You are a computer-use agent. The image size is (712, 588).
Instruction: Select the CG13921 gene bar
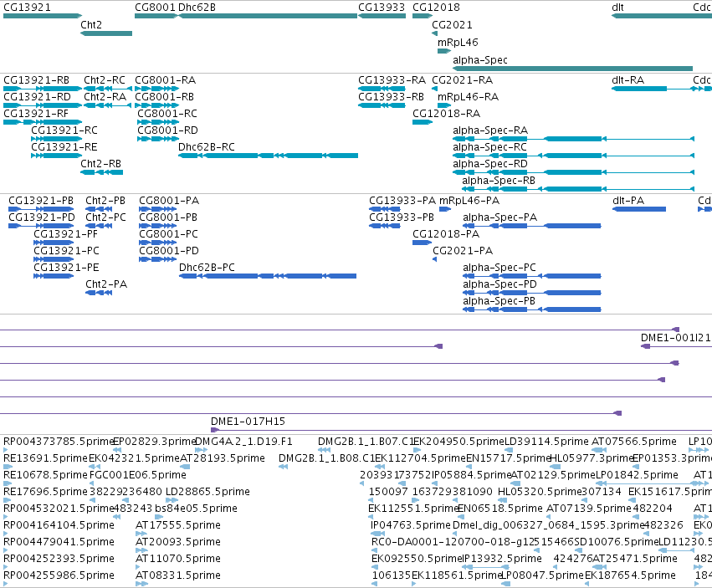[x=43, y=16]
